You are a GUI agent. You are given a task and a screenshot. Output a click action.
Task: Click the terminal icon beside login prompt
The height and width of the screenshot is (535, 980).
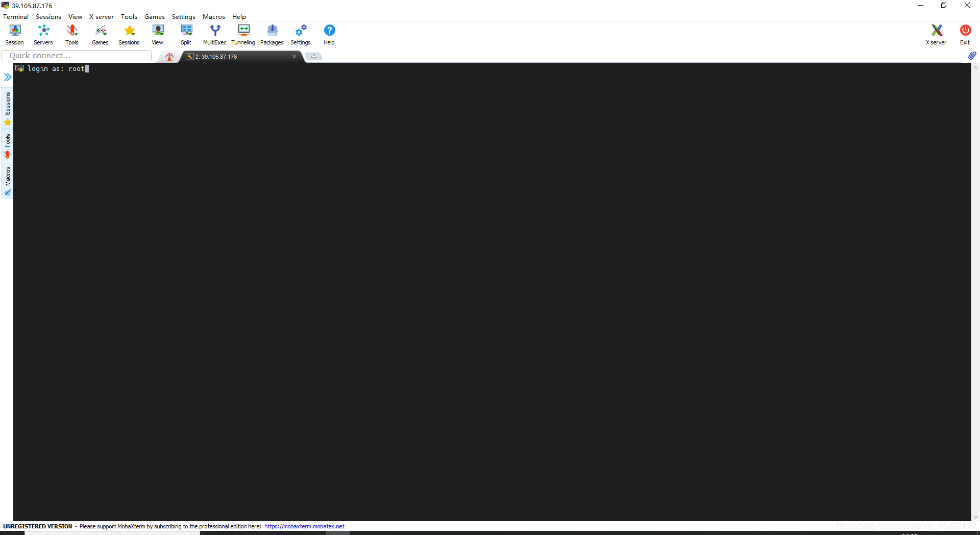tap(19, 68)
